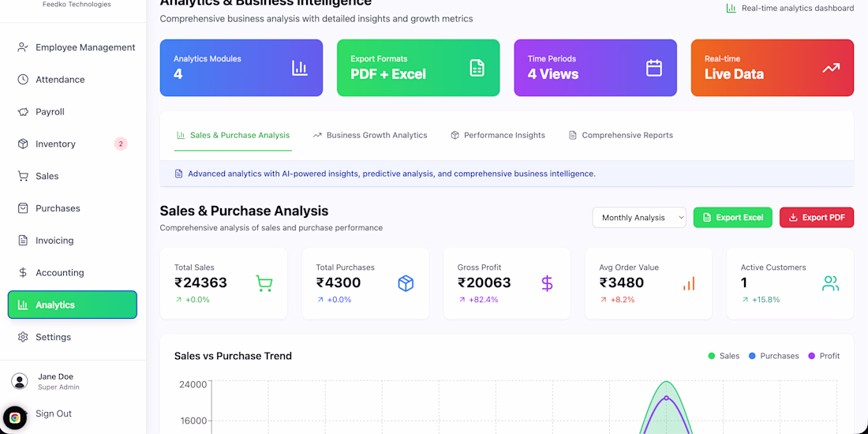Toggle the Sales series in chart legend
This screenshot has height=434, width=868.
pyautogui.click(x=724, y=356)
